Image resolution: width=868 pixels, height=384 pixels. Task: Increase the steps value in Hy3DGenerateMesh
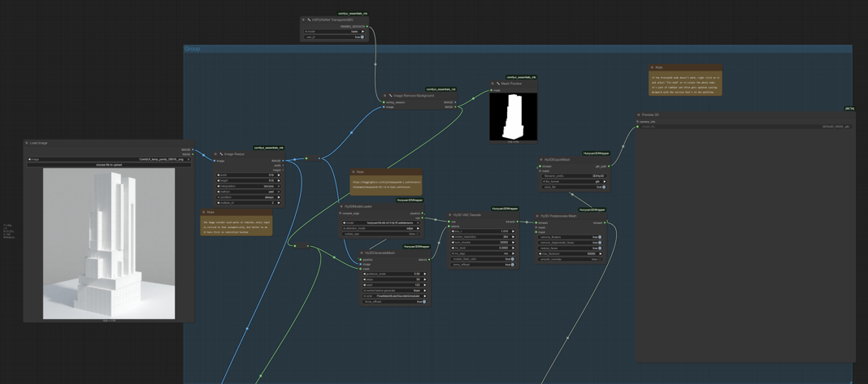click(424, 279)
